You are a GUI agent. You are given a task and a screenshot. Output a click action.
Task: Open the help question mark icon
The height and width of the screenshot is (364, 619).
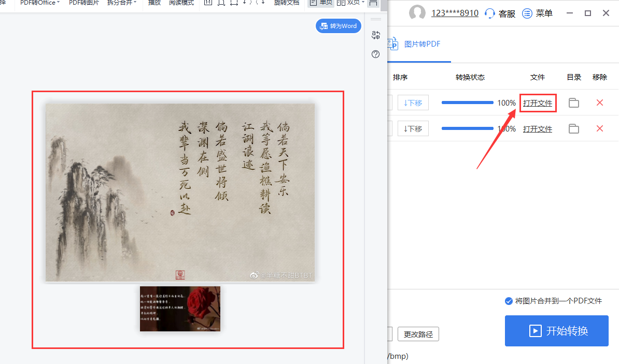(x=376, y=54)
